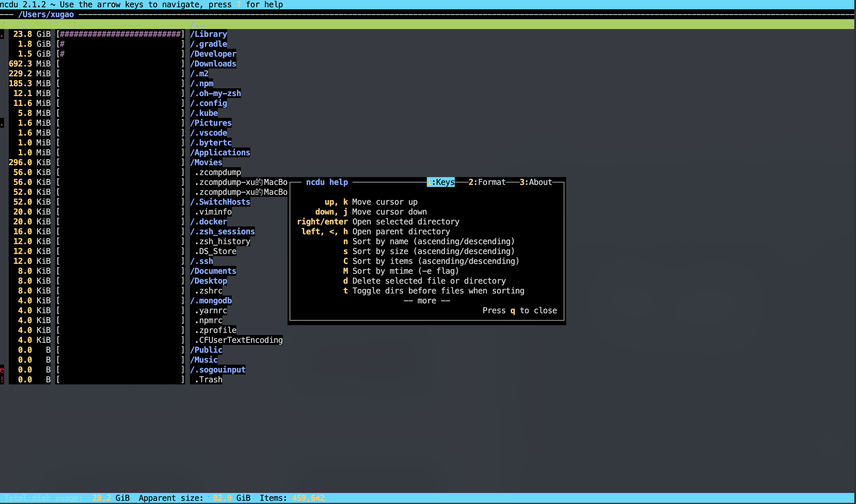Click 'Press q to close' text

click(x=520, y=310)
